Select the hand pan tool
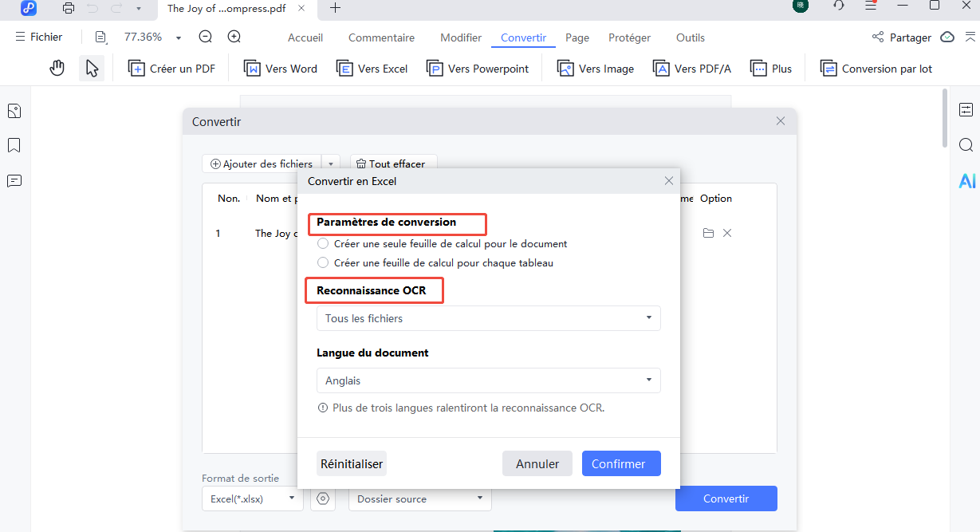Screen dimensions: 980x532 click(57, 68)
